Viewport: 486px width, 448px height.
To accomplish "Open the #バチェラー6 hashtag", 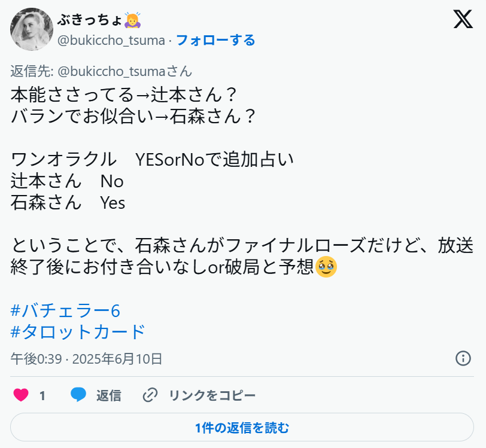I will pos(66,310).
